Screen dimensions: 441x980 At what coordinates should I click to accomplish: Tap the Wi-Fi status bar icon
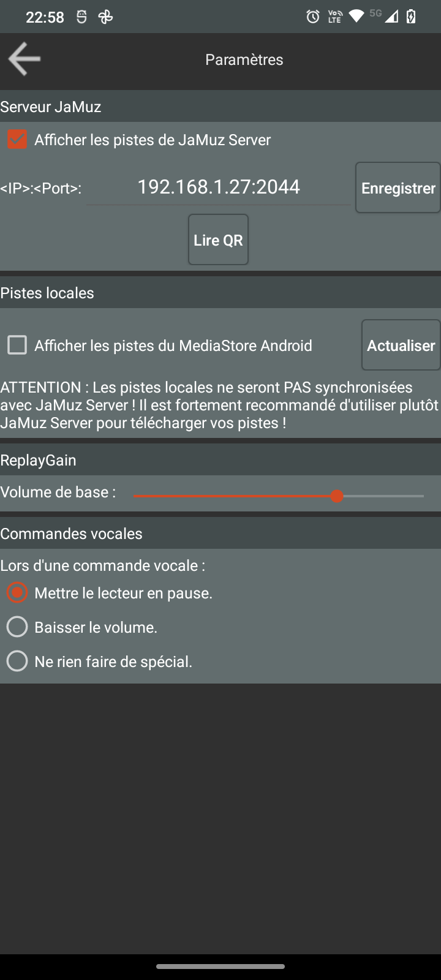(356, 17)
